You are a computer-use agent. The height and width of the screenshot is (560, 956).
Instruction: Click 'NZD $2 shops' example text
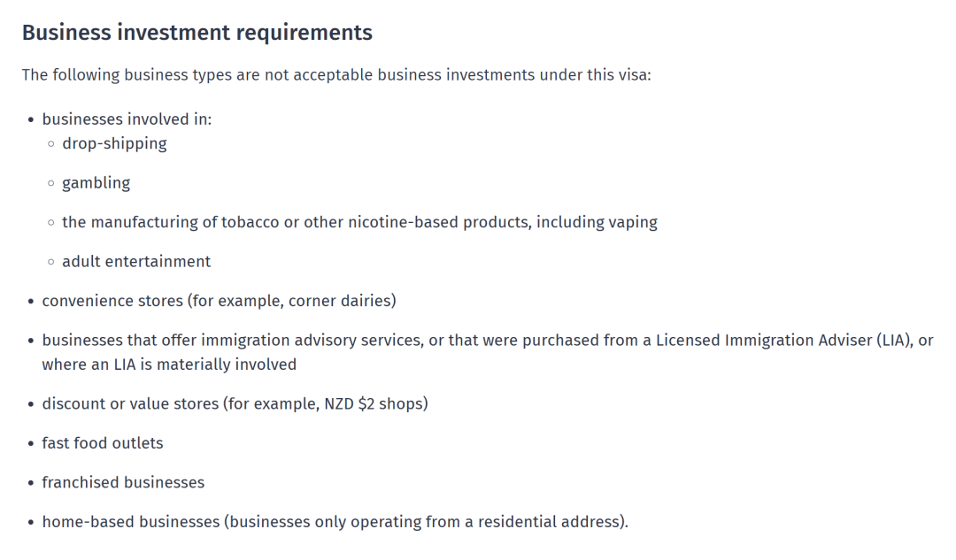pos(374,404)
